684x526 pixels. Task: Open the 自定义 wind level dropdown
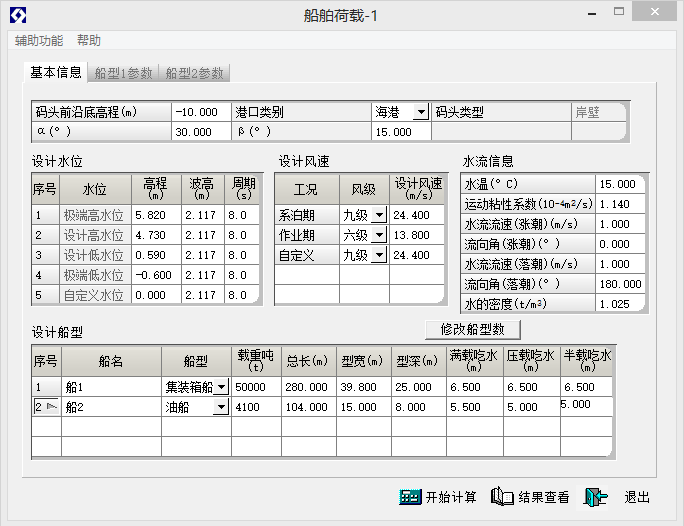coord(379,255)
